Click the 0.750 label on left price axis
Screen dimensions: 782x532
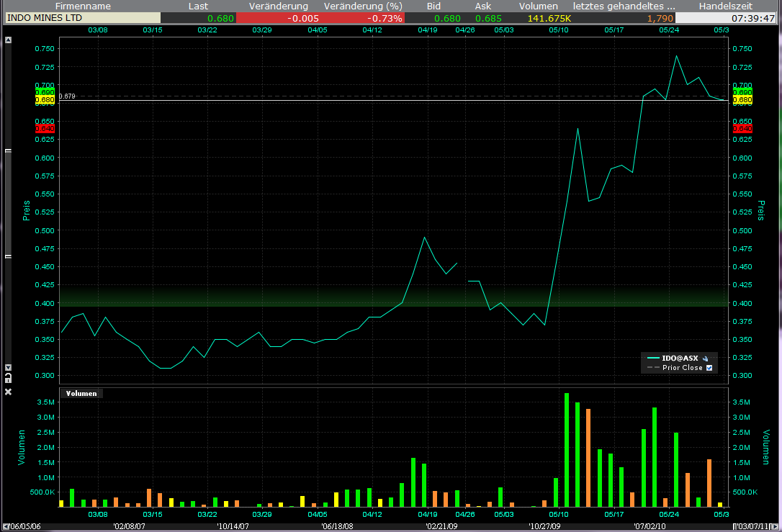point(45,49)
